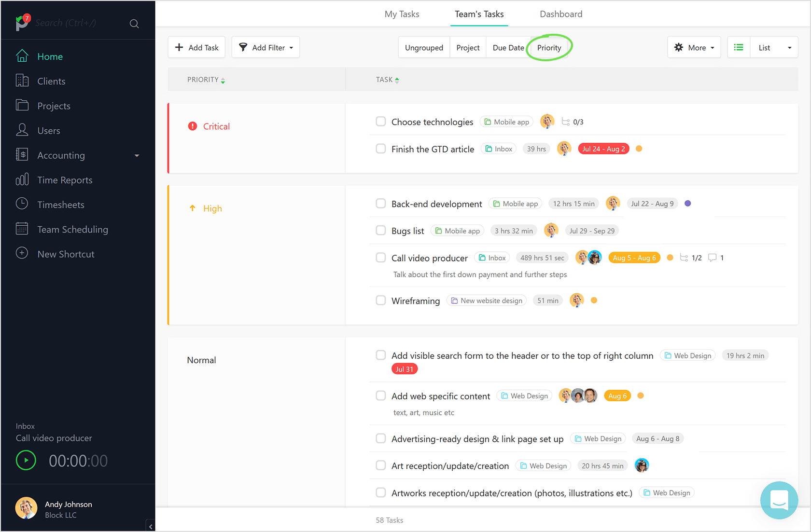Expand the Add Filter dropdown
Image resolution: width=811 pixels, height=532 pixels.
click(266, 47)
